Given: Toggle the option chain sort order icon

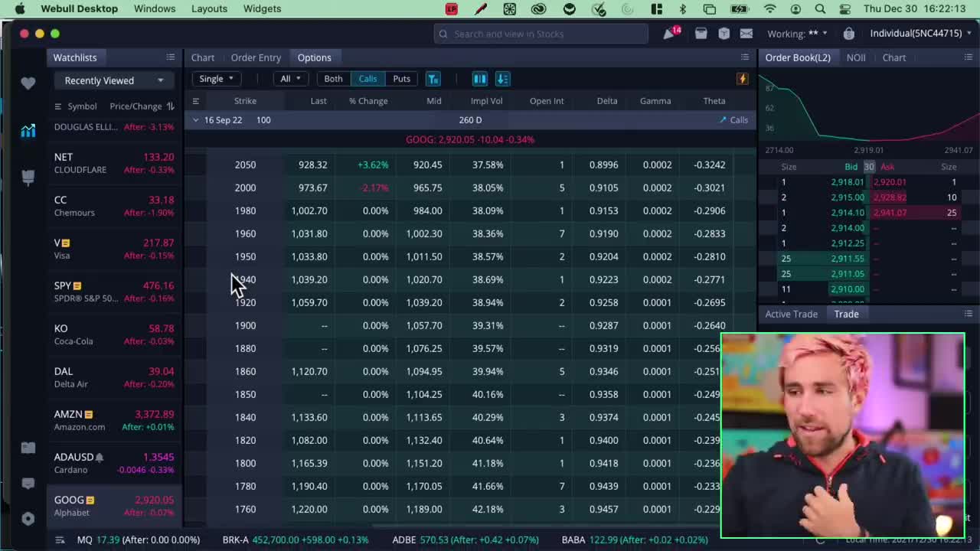Looking at the screenshot, I should (x=502, y=79).
